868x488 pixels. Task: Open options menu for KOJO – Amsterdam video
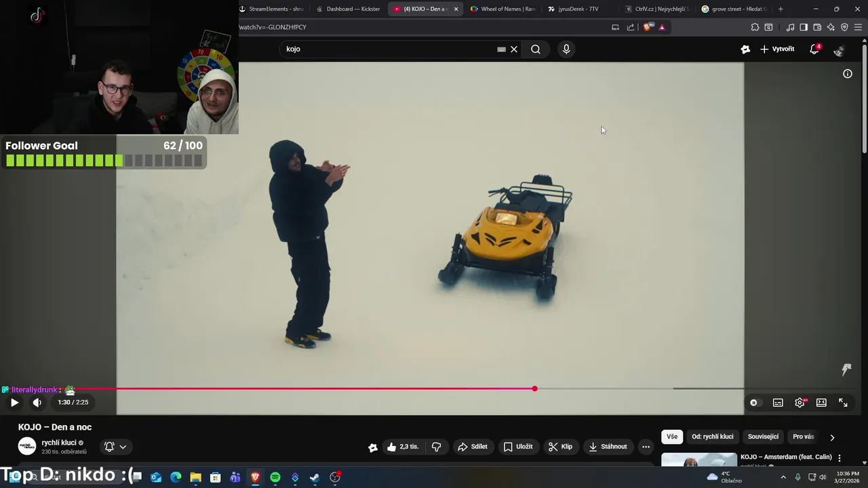click(840, 458)
